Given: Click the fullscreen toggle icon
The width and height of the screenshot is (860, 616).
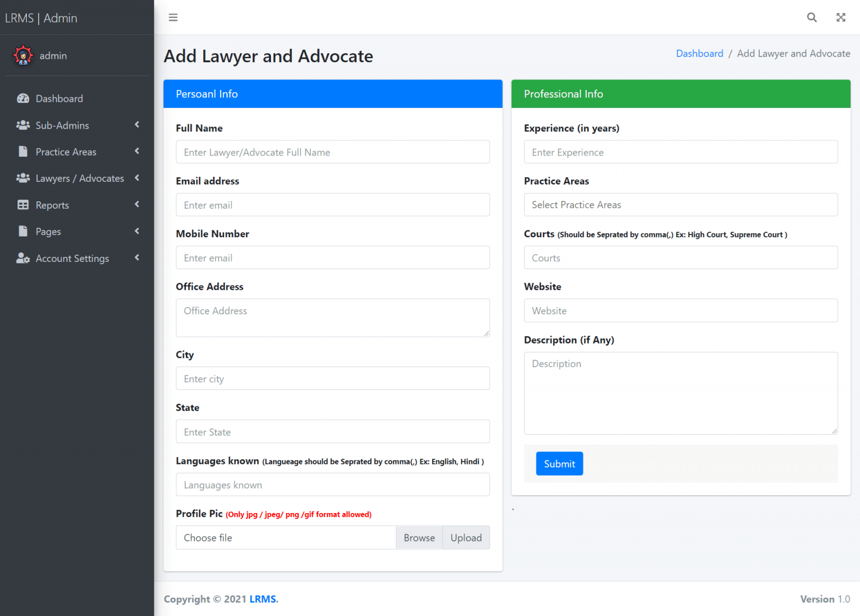Looking at the screenshot, I should 840,17.
